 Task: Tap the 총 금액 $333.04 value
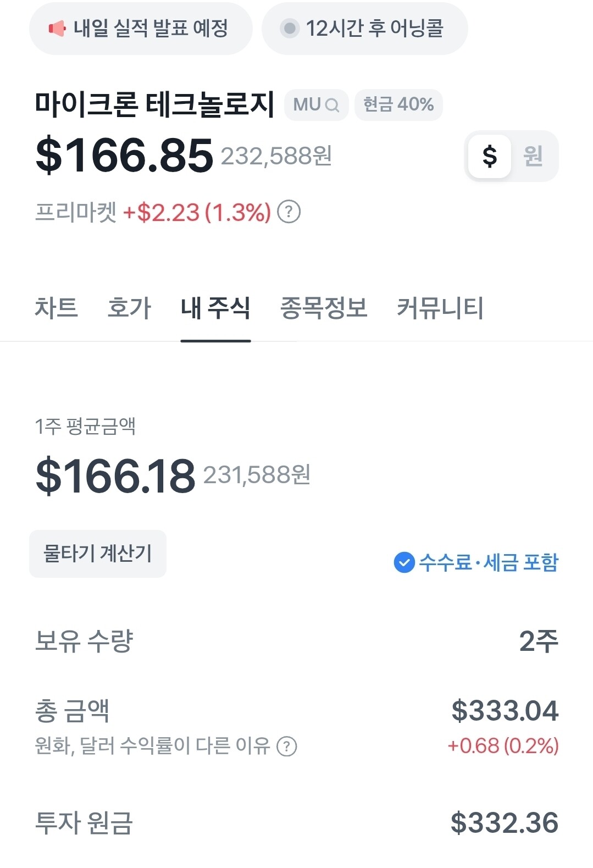coord(505,710)
